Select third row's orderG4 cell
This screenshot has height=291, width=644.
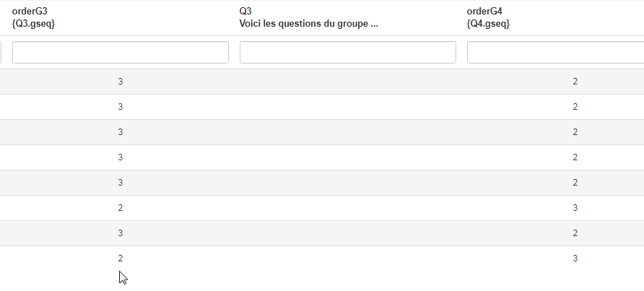click(x=575, y=132)
